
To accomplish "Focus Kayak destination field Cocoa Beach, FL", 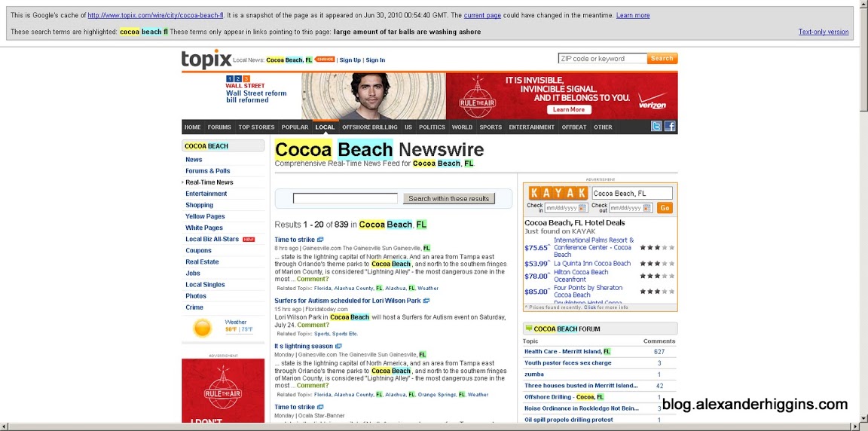I will (x=632, y=193).
